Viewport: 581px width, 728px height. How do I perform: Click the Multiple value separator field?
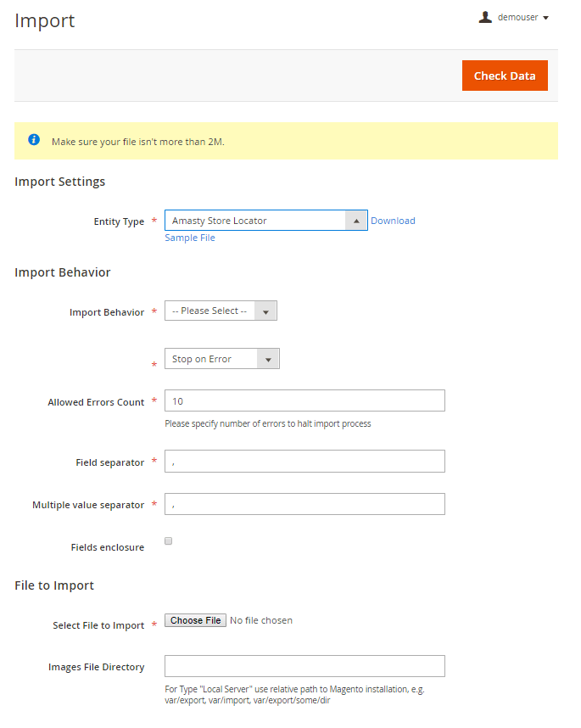point(304,504)
